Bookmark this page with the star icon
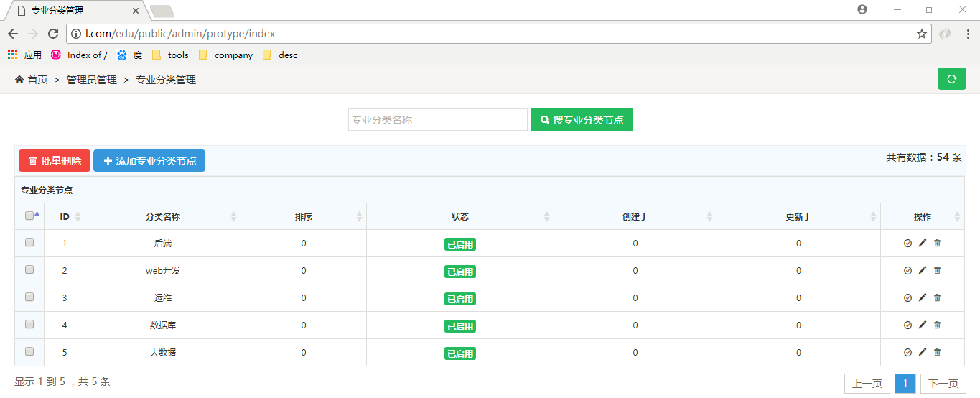Screen dimensions: 980x398 (922, 34)
